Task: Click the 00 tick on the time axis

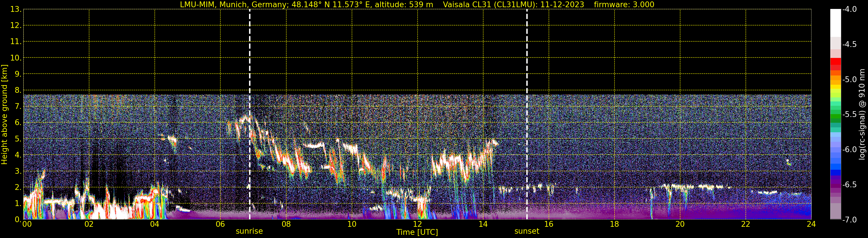Action: click(26, 224)
